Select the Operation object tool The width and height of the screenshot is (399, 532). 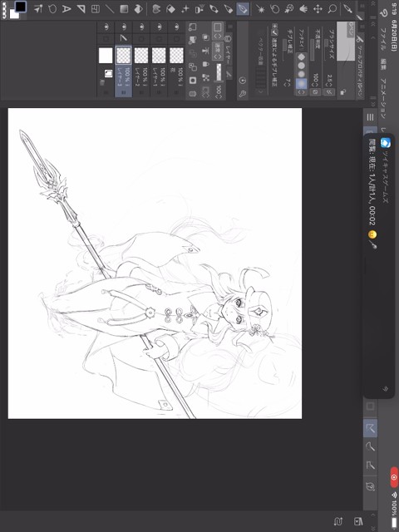[x=289, y=9]
